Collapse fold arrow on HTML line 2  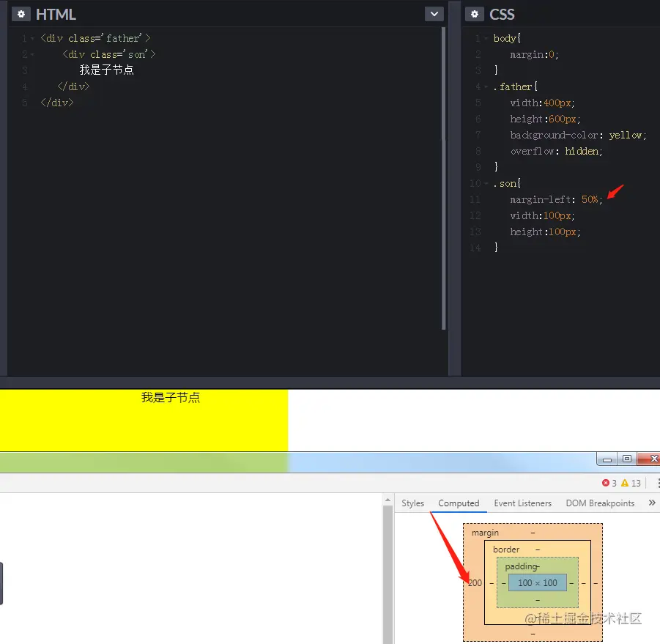32,55
